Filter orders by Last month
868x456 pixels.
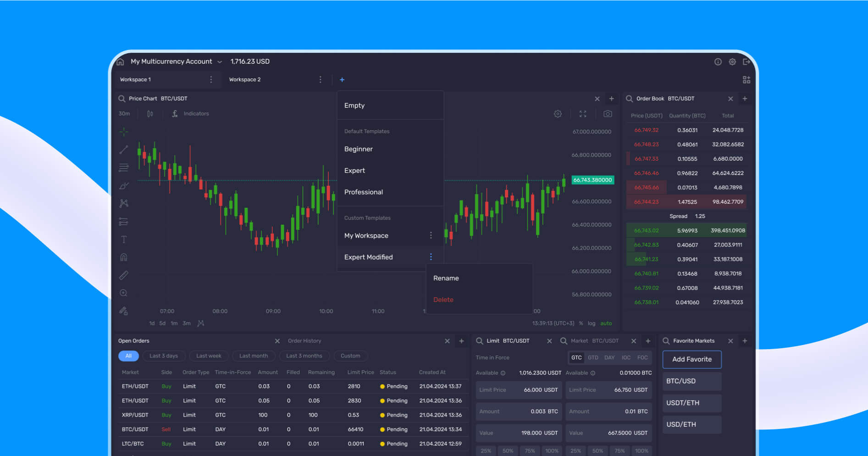point(254,356)
